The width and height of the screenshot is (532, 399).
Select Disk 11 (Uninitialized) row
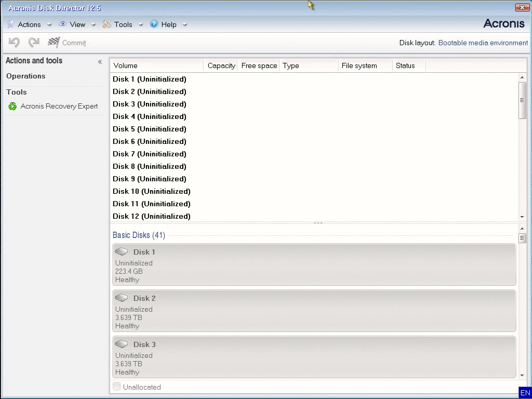click(x=314, y=204)
